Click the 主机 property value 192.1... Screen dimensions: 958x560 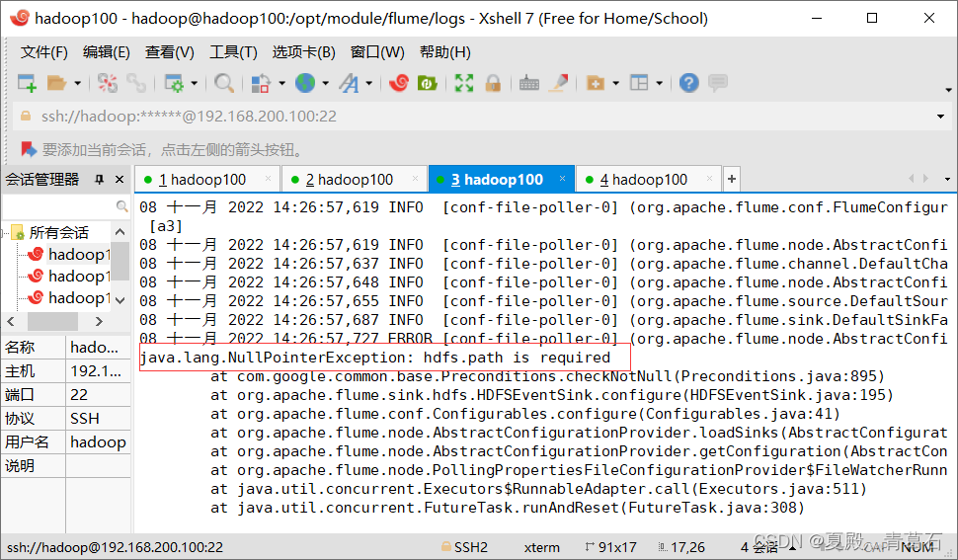pyautogui.click(x=98, y=370)
